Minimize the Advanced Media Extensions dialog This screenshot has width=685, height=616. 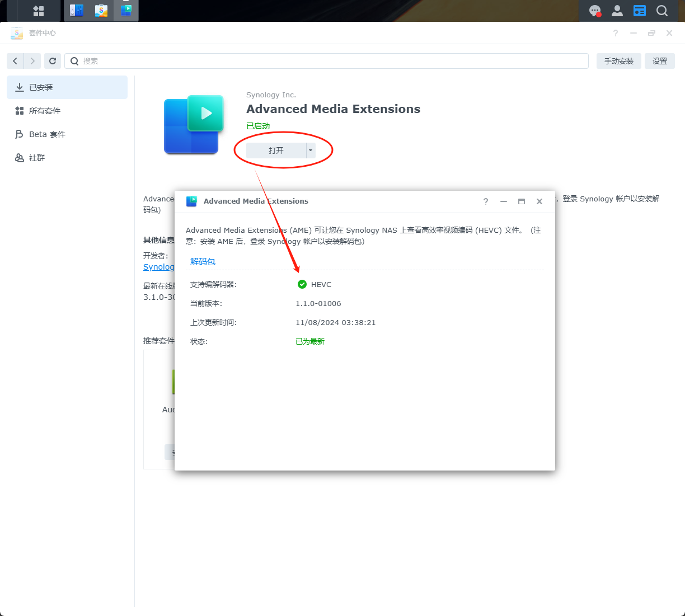pyautogui.click(x=504, y=201)
